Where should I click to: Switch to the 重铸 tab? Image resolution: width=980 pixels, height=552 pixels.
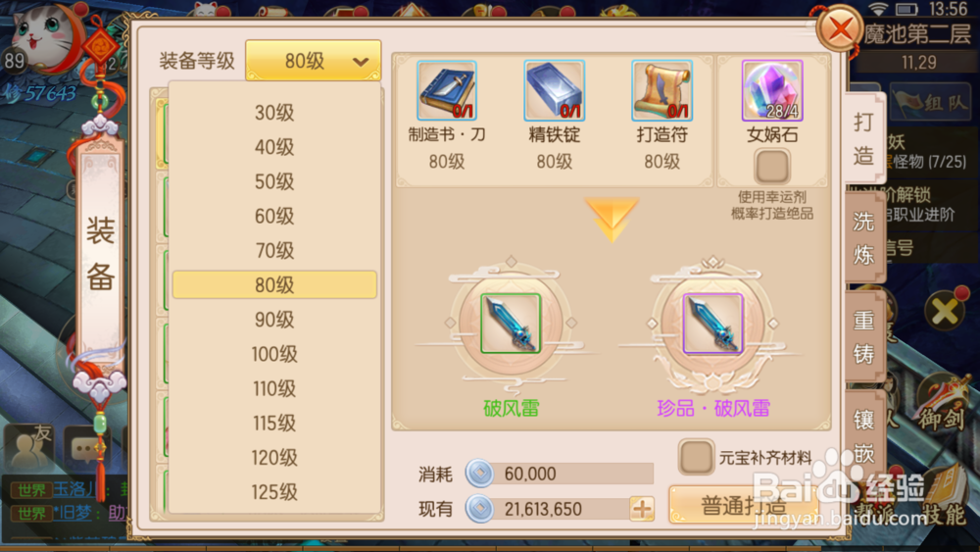863,337
